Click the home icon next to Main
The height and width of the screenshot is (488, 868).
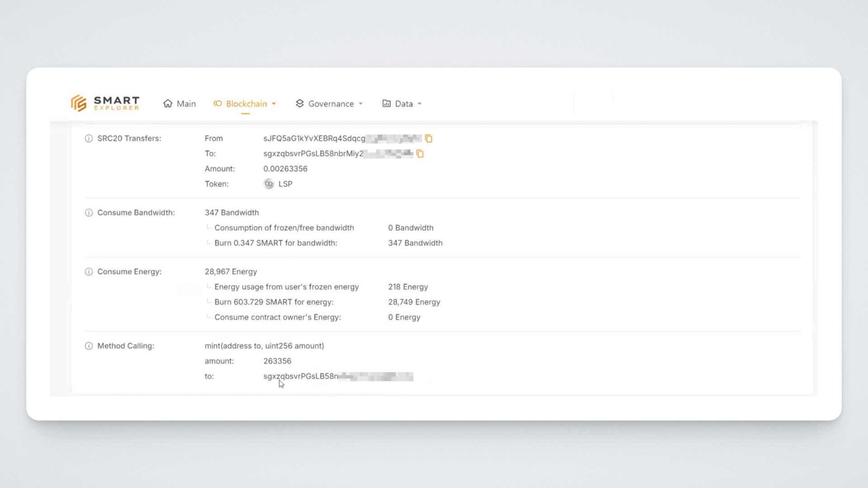pyautogui.click(x=168, y=104)
